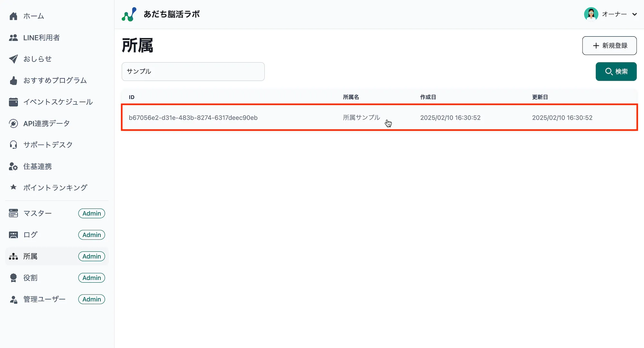Image resolution: width=644 pixels, height=348 pixels.
Task: Focus the サンプル search input field
Action: pos(193,71)
